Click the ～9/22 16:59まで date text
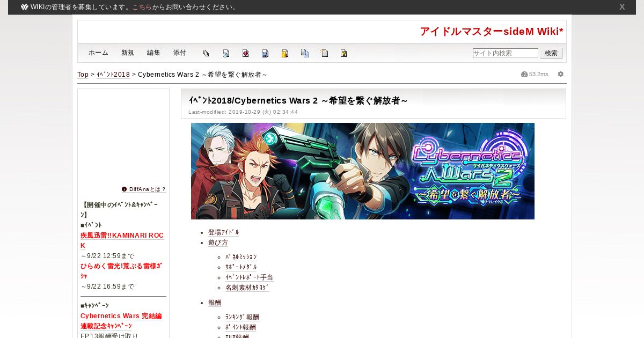 tap(107, 286)
